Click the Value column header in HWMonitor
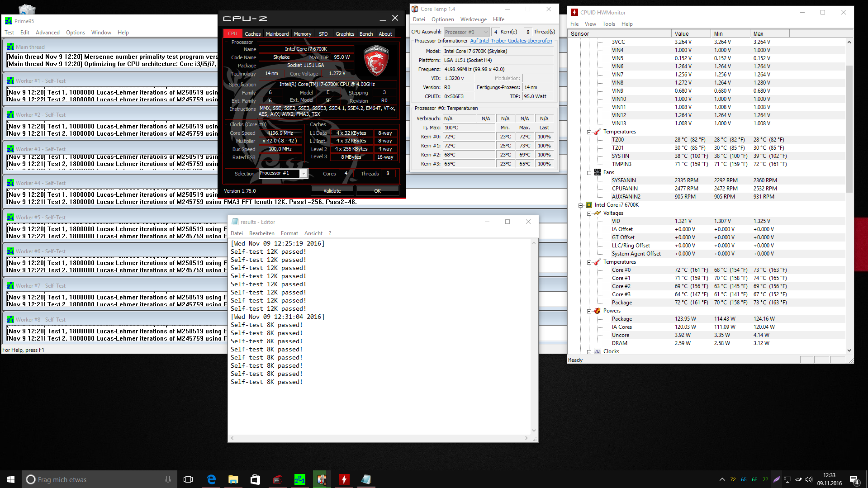868x488 pixels. (x=691, y=34)
